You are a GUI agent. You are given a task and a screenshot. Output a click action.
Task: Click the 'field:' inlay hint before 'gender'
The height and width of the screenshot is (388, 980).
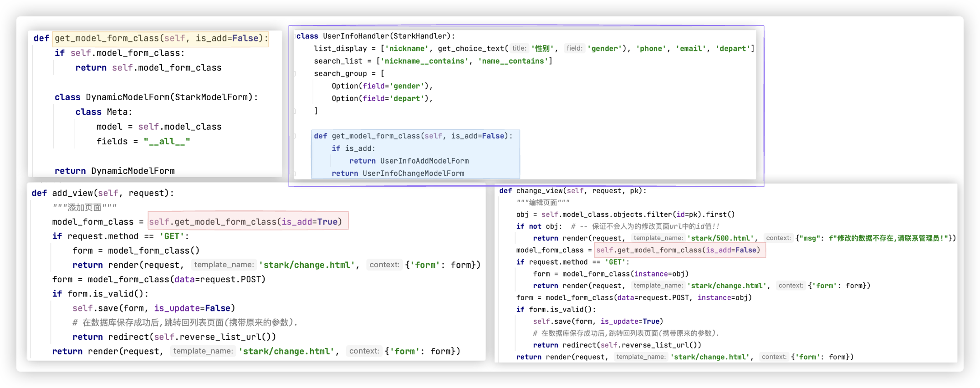pos(574,48)
